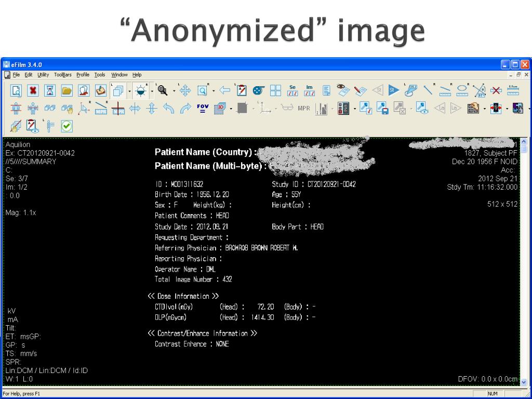Image resolution: width=532 pixels, height=399 pixels.
Task: Click the key image eye icon
Action: [422, 109]
